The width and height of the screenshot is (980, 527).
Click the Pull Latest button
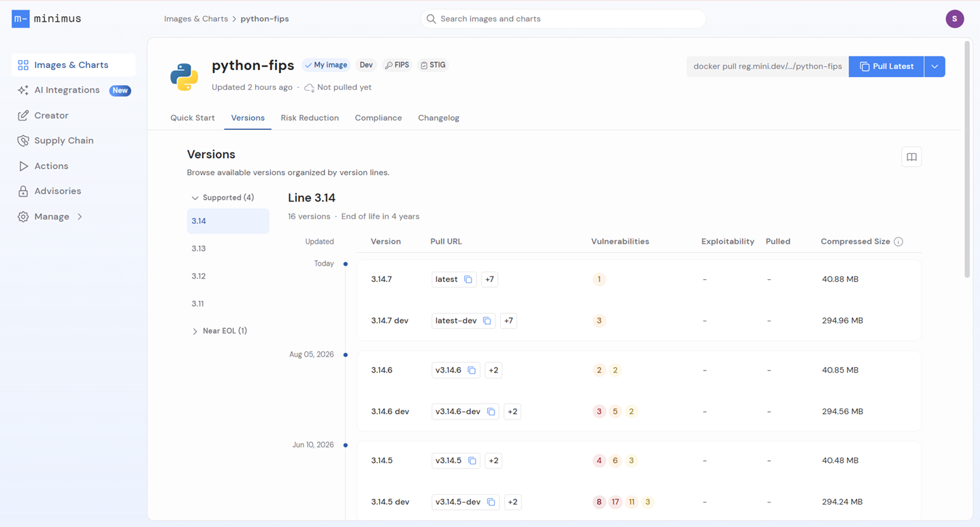tap(886, 67)
